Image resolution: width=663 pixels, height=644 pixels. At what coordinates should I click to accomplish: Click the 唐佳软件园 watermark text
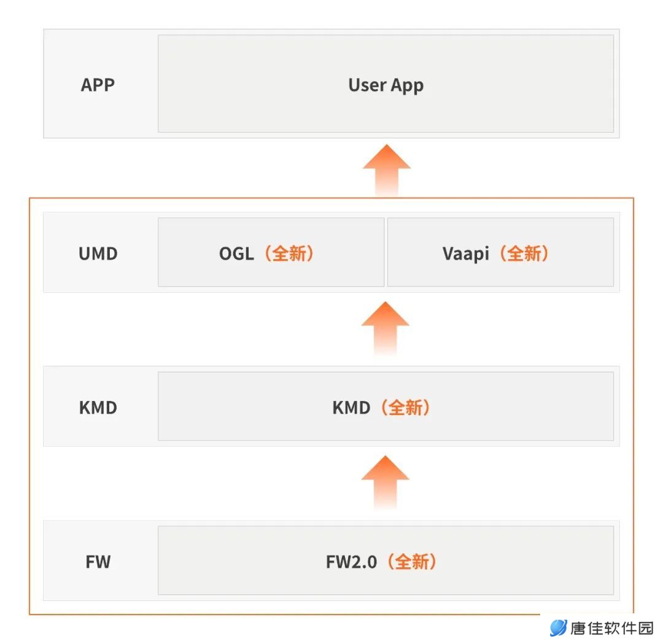click(612, 629)
